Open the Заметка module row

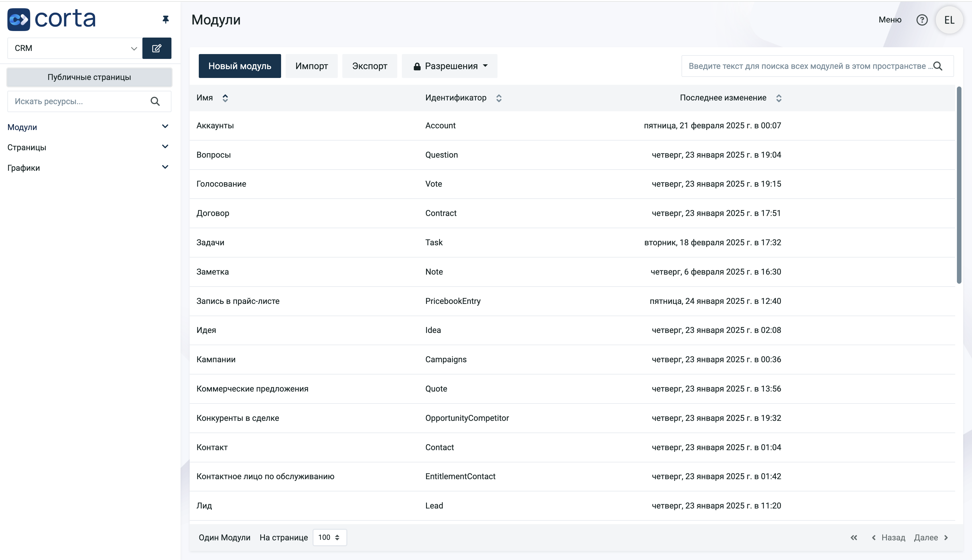(x=572, y=272)
